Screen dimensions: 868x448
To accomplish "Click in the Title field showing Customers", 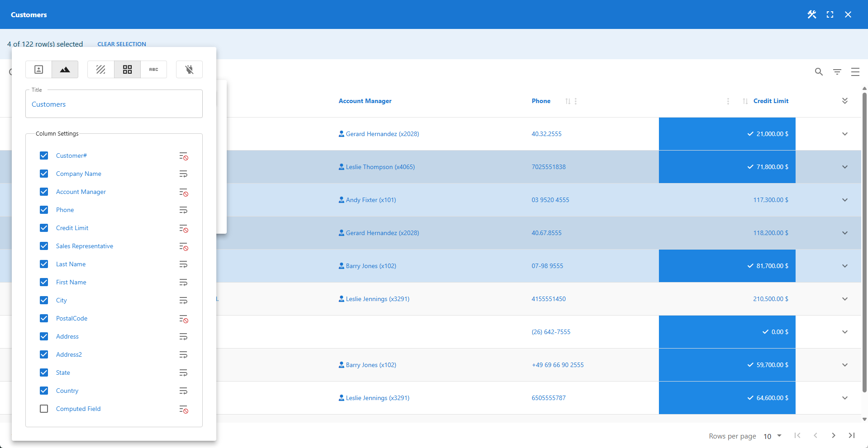I will click(x=114, y=104).
